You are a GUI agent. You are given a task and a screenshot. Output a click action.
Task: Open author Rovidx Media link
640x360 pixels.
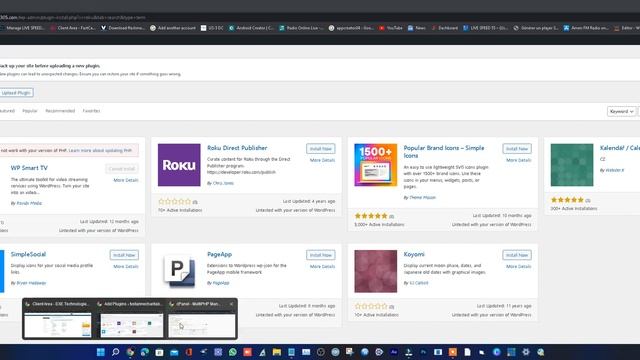coord(29,203)
